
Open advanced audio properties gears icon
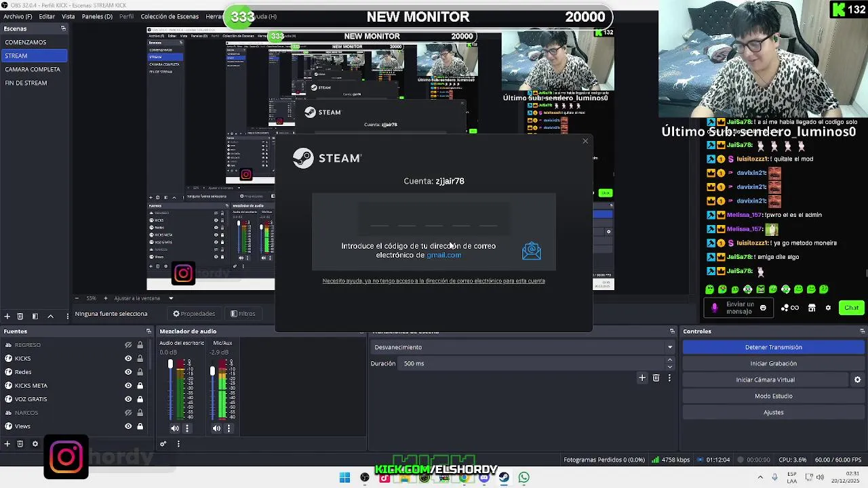pyautogui.click(x=163, y=444)
